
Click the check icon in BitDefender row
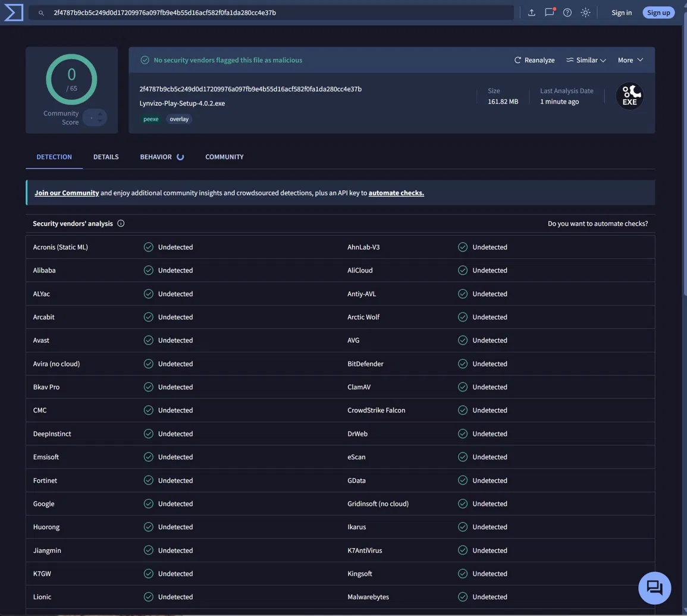pos(463,364)
